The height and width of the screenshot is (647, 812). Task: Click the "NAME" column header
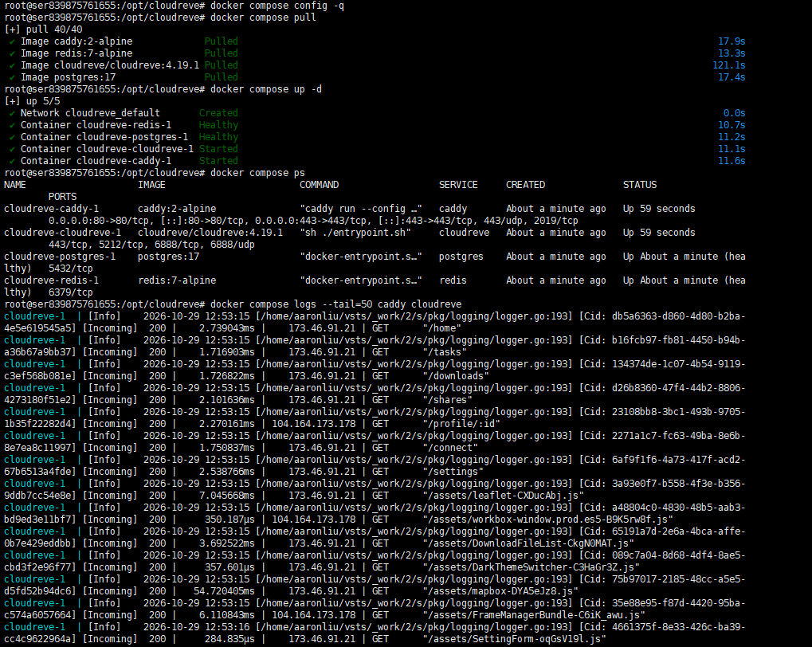[x=15, y=185]
